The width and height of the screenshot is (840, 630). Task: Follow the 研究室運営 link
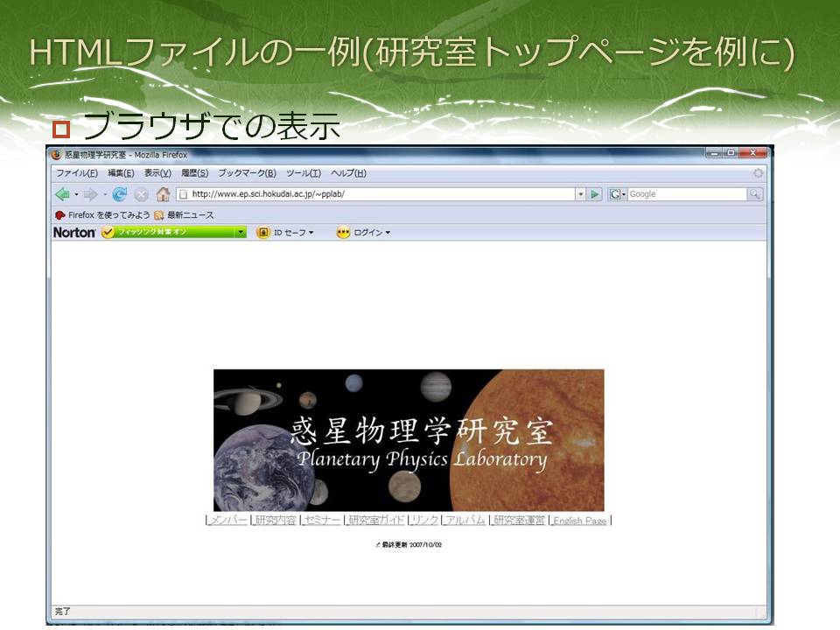coord(520,520)
